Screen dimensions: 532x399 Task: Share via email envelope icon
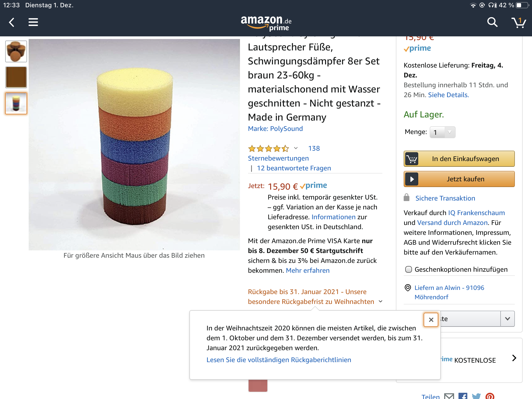coord(449,396)
